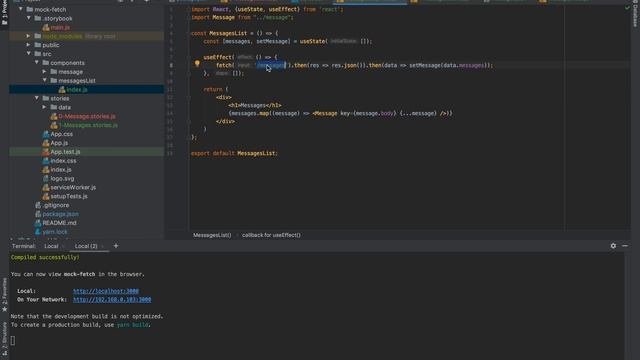This screenshot has height=360, width=640.
Task: Hide the terminal panel with minimize icon
Action: [625, 246]
